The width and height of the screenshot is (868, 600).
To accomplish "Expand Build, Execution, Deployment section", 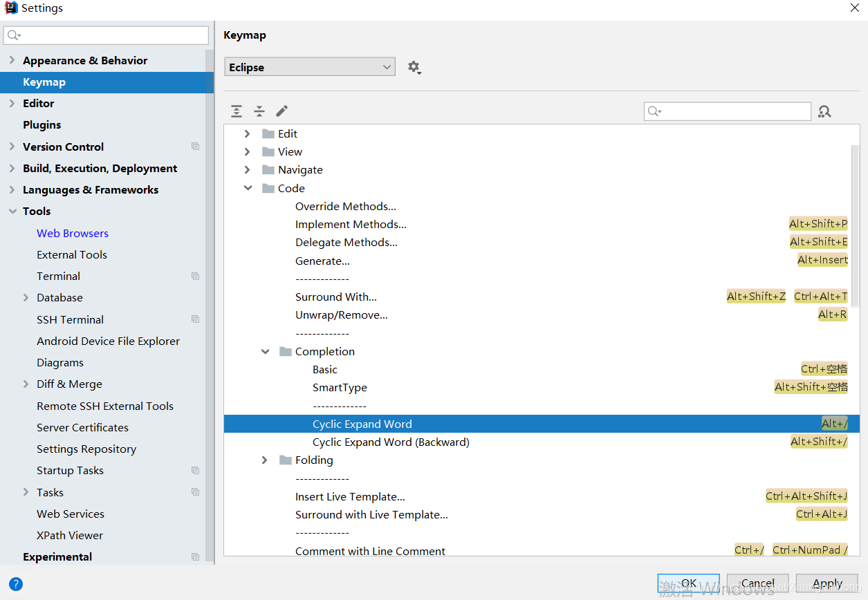I will click(x=12, y=168).
